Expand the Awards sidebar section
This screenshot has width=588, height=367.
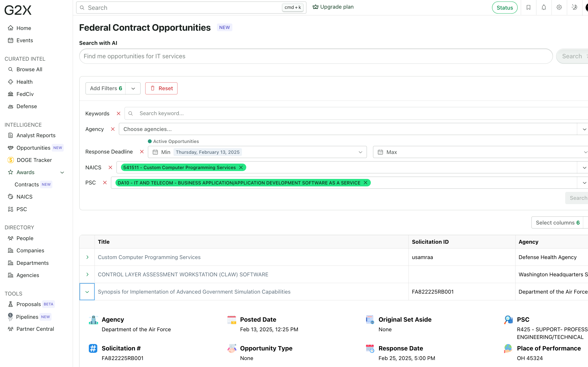(x=62, y=172)
